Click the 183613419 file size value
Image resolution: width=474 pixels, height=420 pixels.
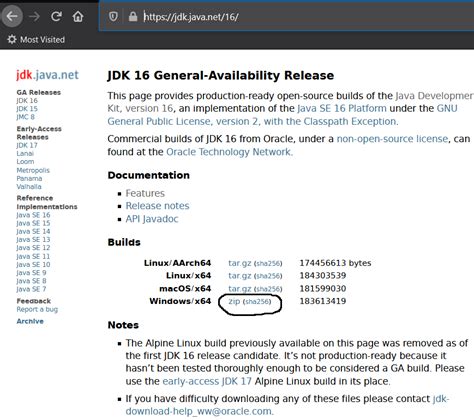(323, 301)
